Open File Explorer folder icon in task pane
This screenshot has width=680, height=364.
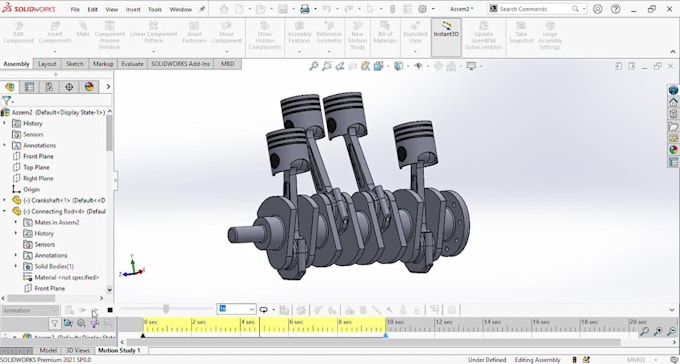pos(673,126)
